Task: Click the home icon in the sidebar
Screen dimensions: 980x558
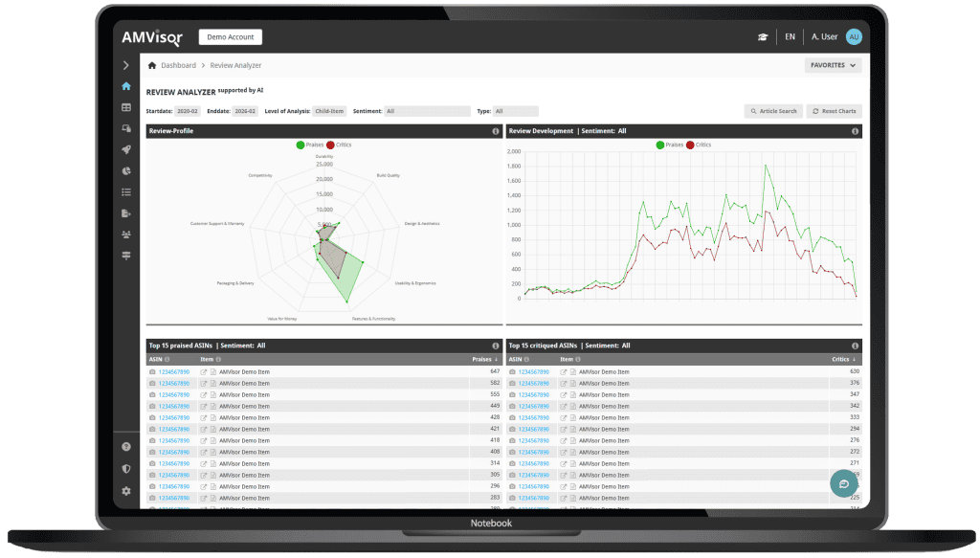Action: point(125,85)
